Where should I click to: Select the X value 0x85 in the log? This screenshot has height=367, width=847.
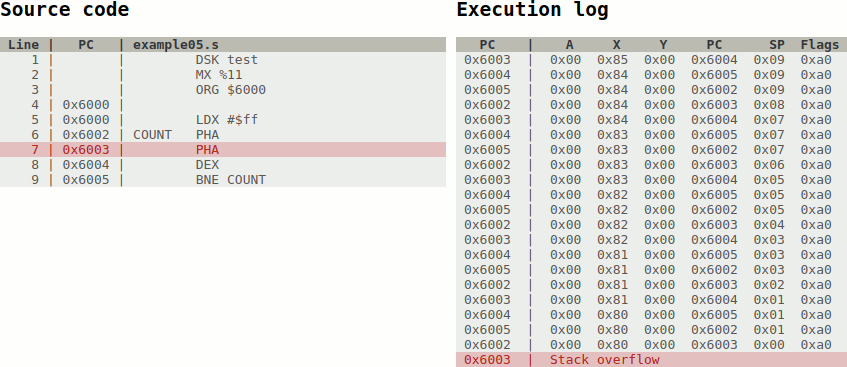coord(613,59)
